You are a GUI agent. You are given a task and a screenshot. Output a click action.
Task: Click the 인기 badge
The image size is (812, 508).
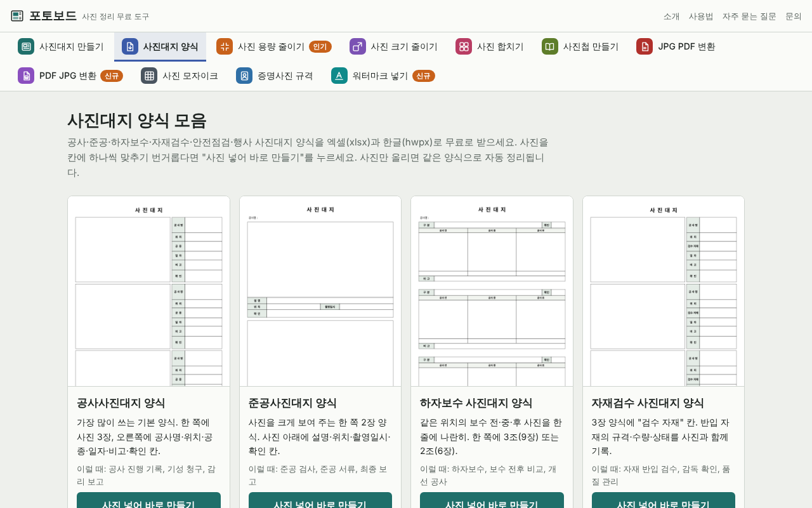320,46
